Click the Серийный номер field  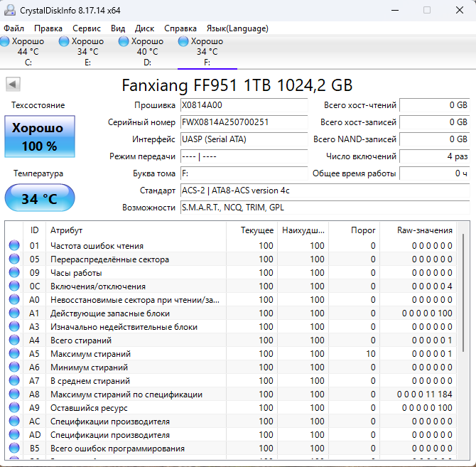tap(243, 122)
